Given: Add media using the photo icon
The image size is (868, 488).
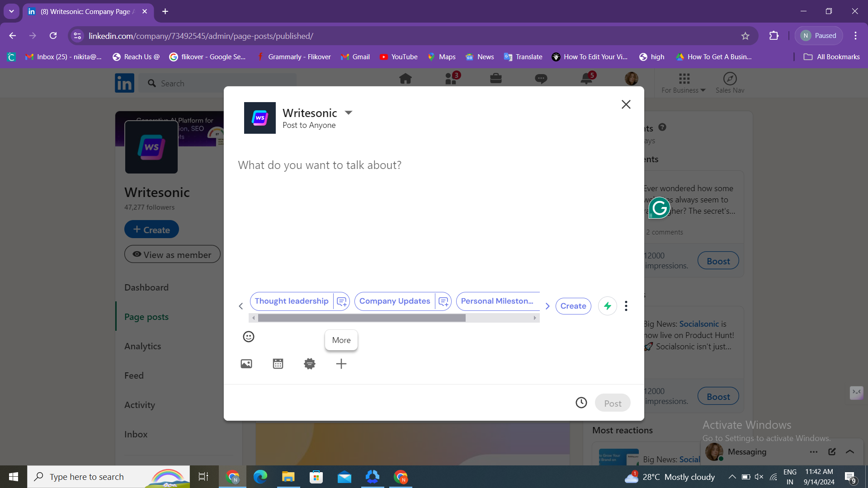Looking at the screenshot, I should point(246,364).
